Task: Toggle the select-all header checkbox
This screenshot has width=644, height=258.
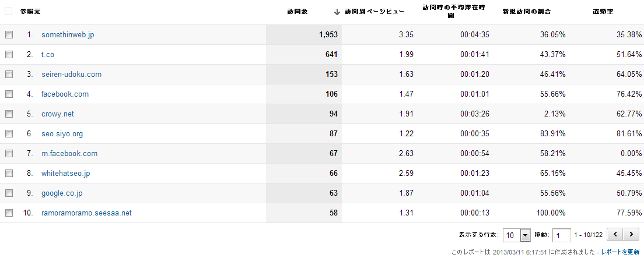Action: [x=9, y=11]
